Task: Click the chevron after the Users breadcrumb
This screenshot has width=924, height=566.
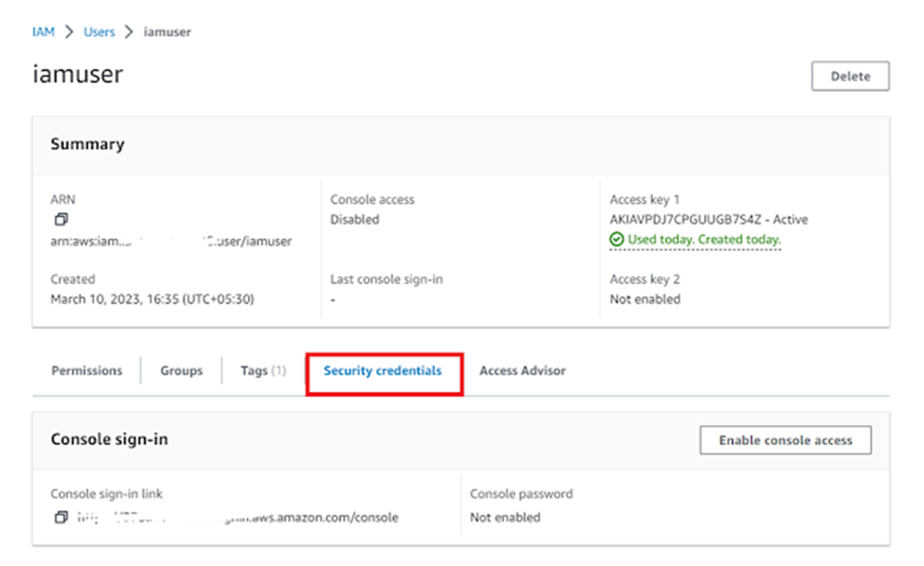Action: (x=129, y=32)
